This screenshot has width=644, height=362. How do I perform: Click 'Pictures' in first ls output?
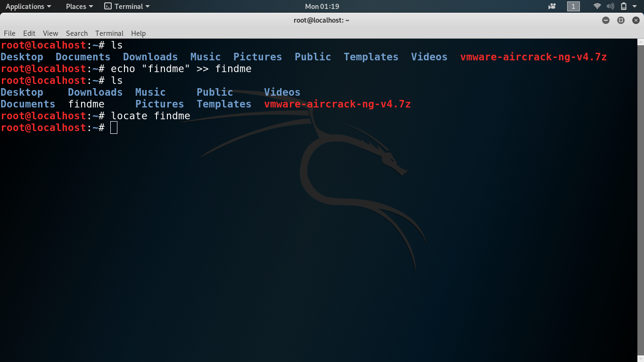tap(257, 57)
